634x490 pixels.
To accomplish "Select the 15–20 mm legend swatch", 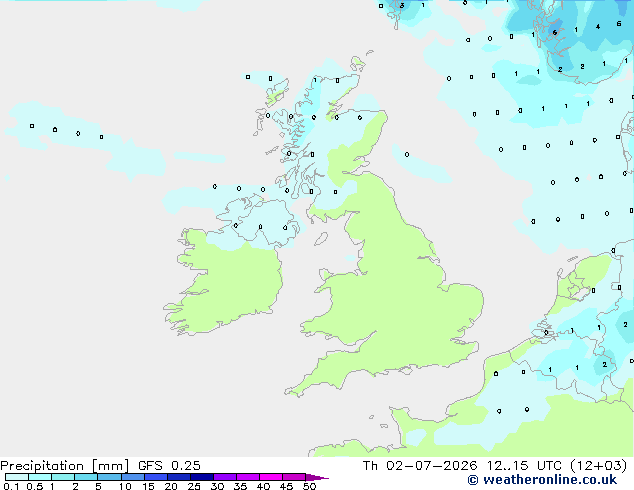I will click(156, 477).
